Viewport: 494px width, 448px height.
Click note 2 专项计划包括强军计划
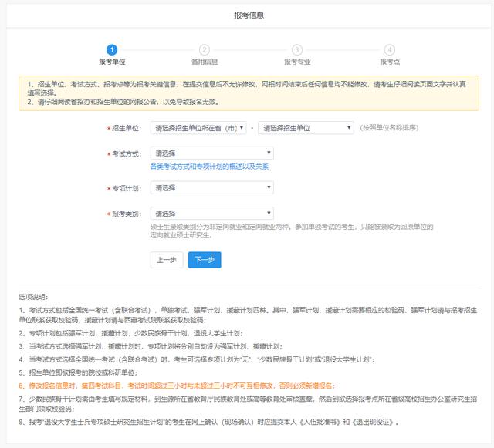pos(130,333)
